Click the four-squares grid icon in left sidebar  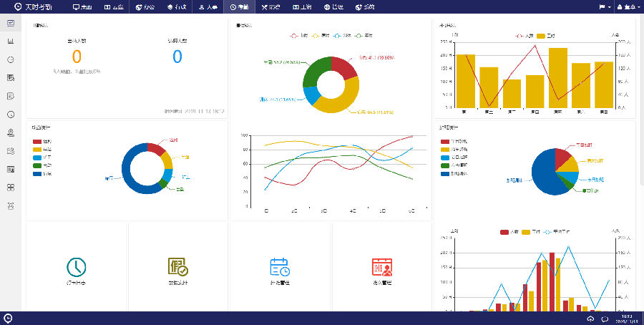(x=11, y=188)
